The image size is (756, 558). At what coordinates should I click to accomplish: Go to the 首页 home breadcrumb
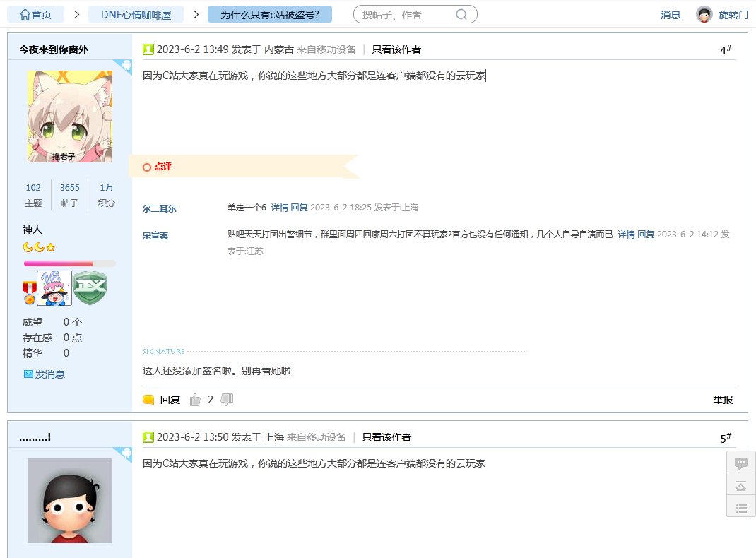point(35,14)
